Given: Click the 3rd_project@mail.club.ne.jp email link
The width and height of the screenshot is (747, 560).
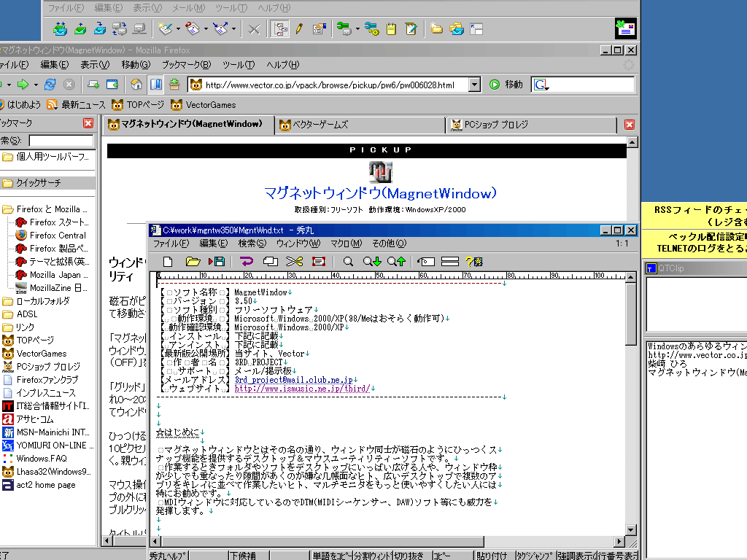Looking at the screenshot, I should point(293,380).
